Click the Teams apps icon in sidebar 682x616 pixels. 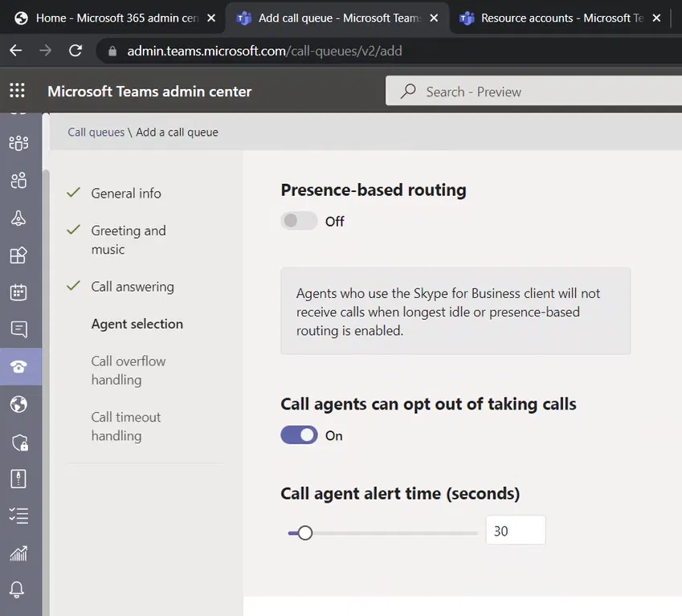click(x=18, y=255)
